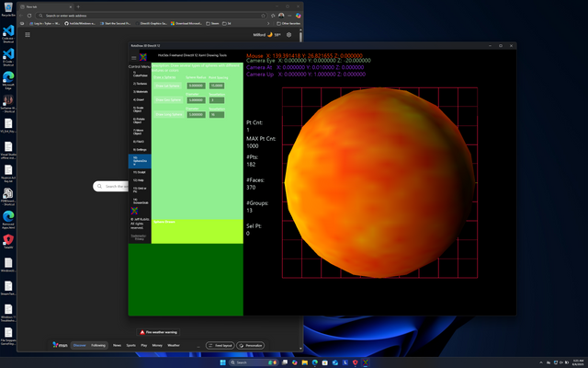The image size is (588, 368).
Task: Select menu item 6) Rotate Object
Action: tap(140, 121)
